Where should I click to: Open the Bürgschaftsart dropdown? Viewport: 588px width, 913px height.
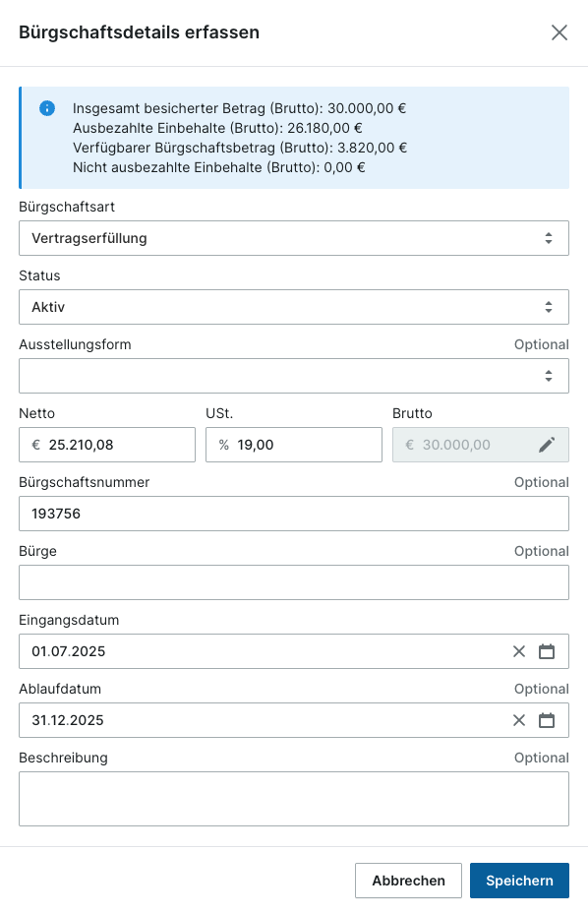click(x=294, y=238)
